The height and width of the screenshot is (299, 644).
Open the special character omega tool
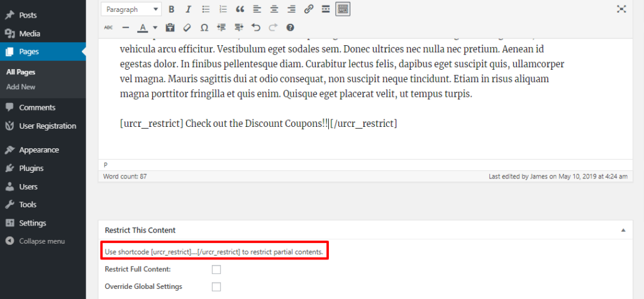point(204,28)
